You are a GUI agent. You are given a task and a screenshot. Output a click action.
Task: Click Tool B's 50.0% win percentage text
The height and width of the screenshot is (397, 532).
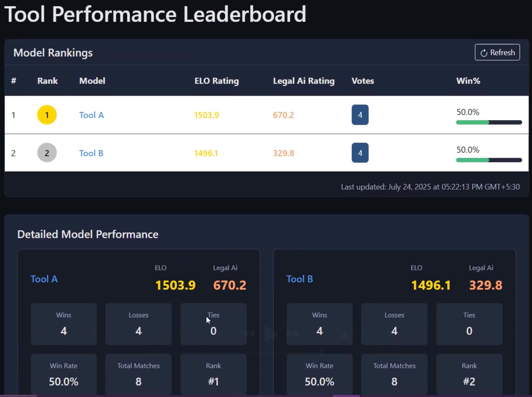click(468, 150)
